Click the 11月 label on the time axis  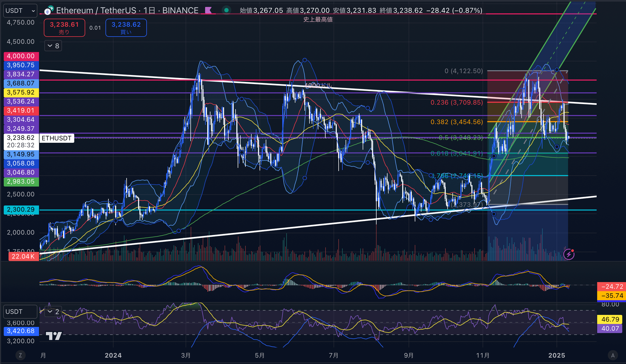pyautogui.click(x=483, y=355)
